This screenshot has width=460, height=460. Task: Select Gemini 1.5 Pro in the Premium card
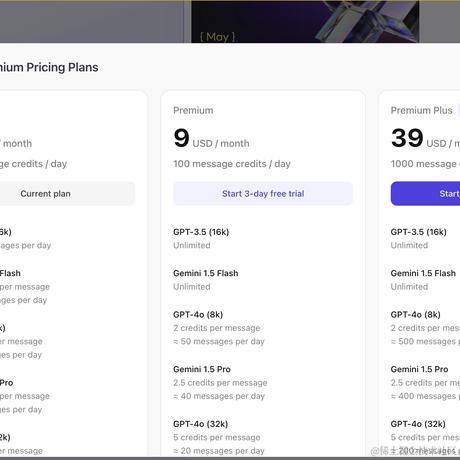(x=202, y=369)
